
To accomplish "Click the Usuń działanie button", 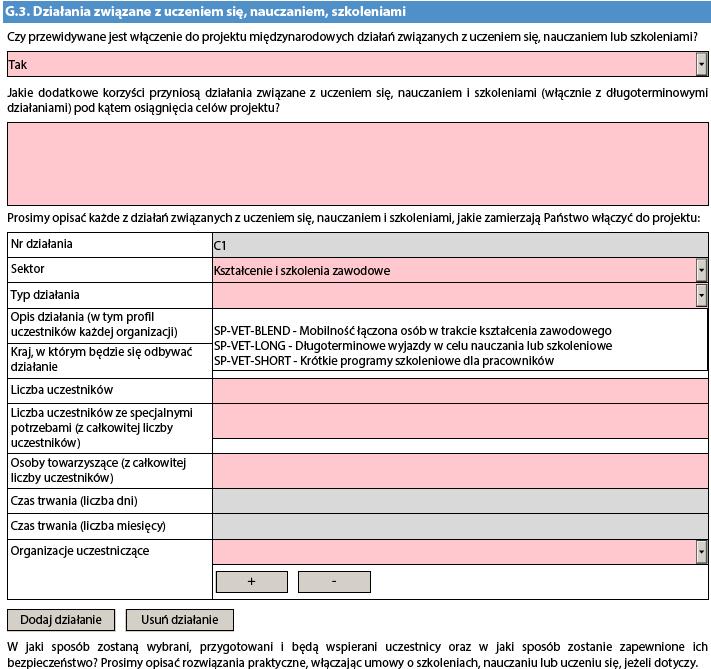I will 180,620.
